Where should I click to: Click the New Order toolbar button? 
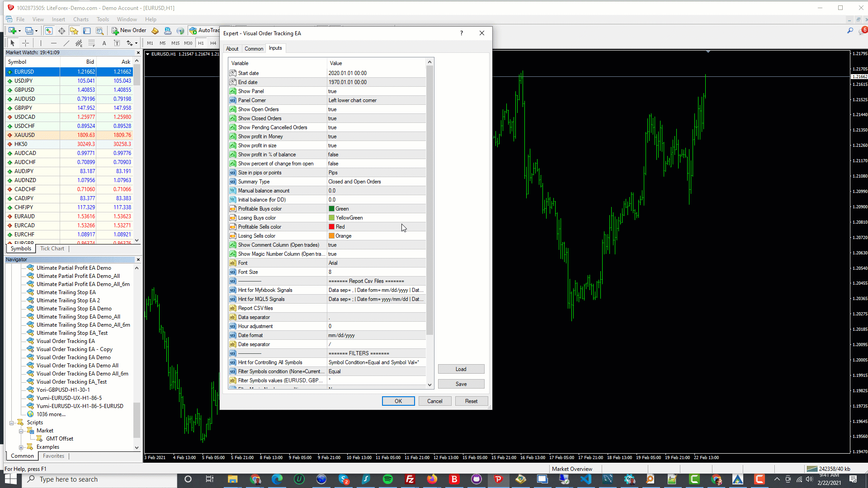129,30
